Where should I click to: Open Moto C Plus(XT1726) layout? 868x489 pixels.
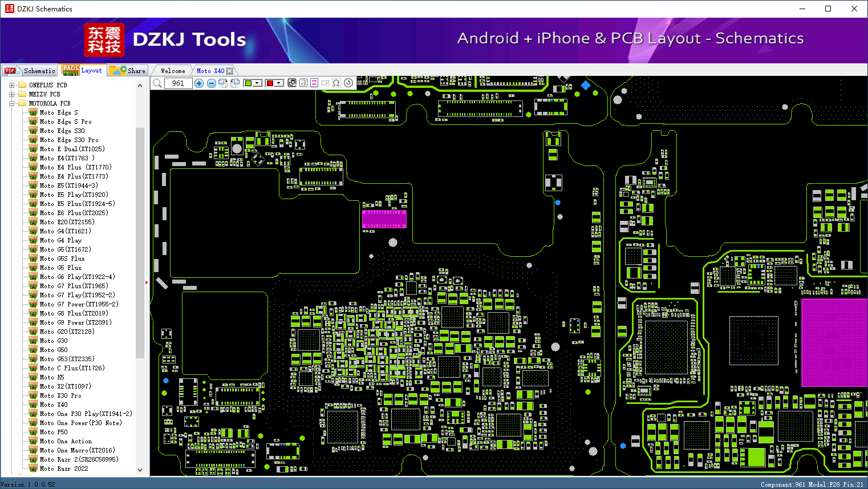point(72,368)
